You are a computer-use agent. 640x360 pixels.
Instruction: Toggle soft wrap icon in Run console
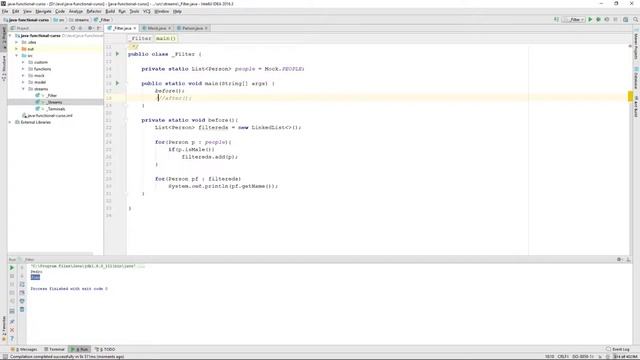tap(22, 284)
